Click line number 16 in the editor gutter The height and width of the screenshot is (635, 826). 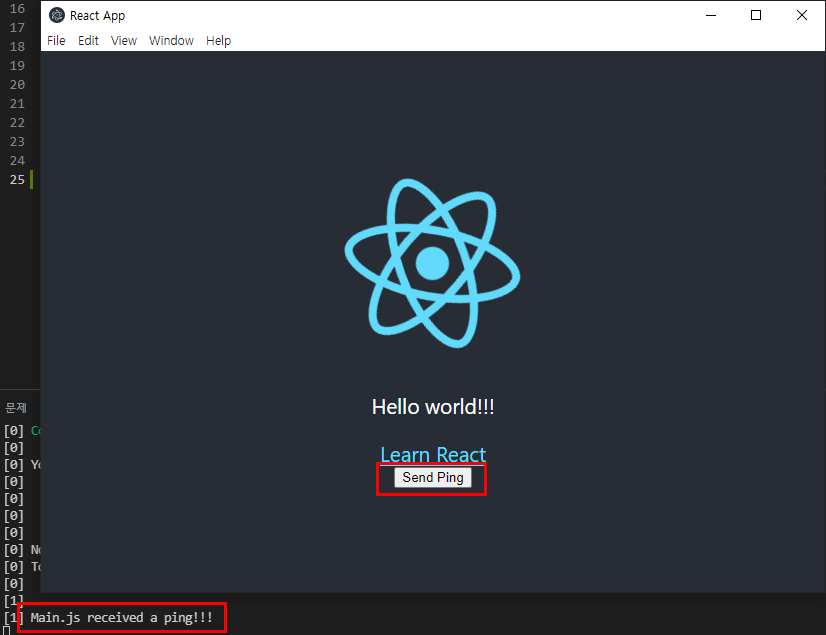tap(17, 9)
